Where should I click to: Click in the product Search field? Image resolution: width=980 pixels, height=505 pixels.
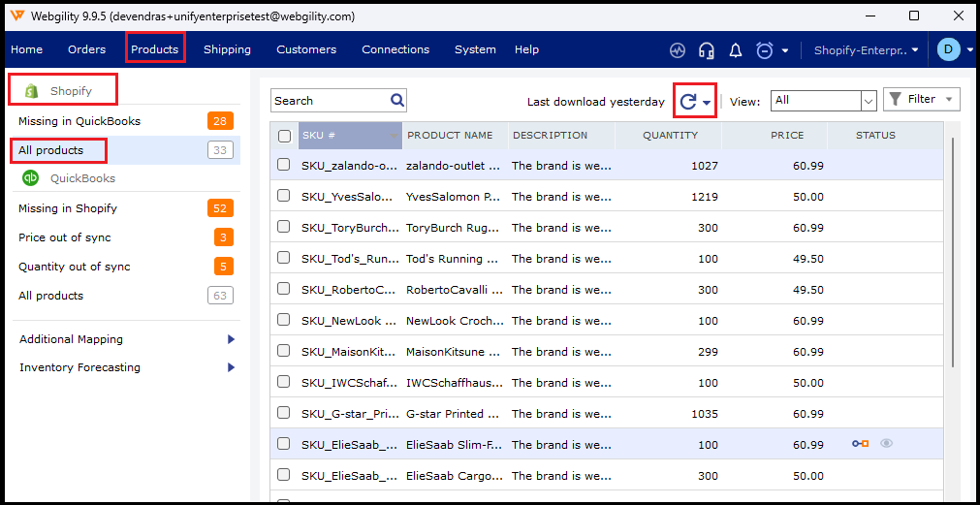pos(329,101)
